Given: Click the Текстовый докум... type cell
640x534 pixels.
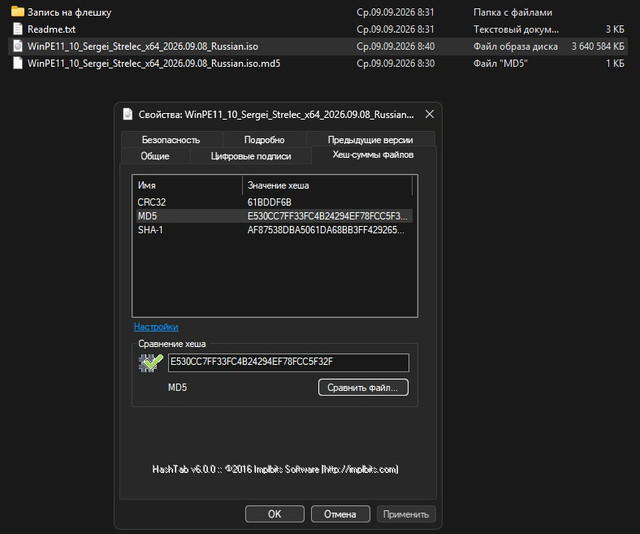Looking at the screenshot, I should (x=516, y=29).
